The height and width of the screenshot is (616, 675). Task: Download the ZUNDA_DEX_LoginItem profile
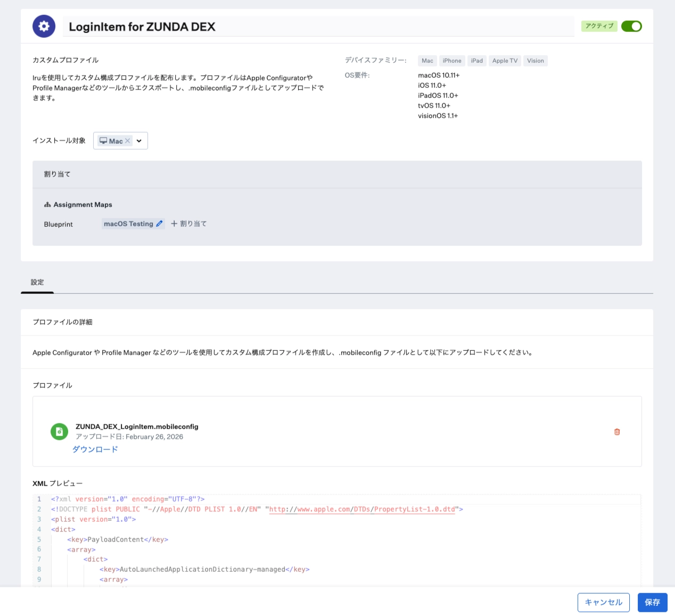[x=95, y=449]
